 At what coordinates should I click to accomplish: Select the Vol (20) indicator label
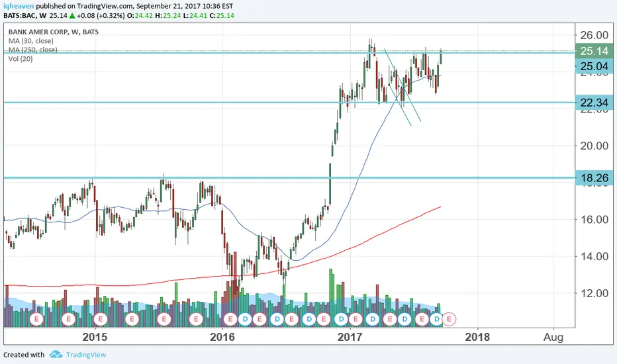tap(21, 59)
